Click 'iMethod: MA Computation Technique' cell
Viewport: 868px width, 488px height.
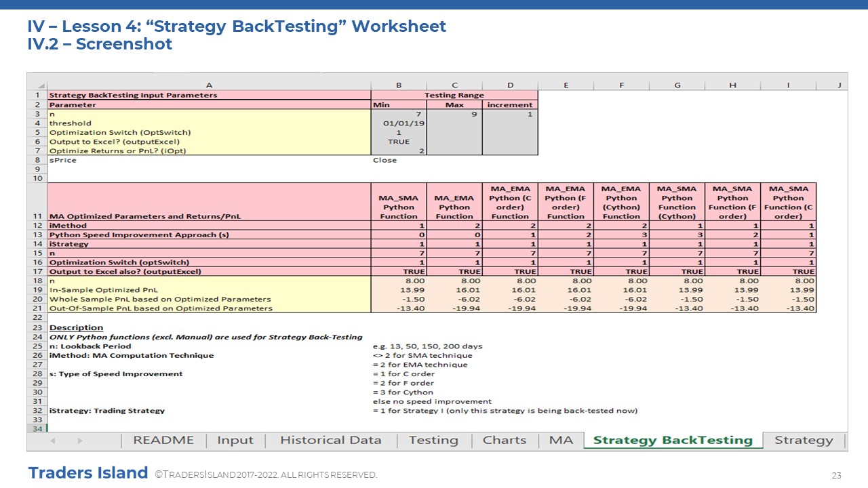click(209, 355)
